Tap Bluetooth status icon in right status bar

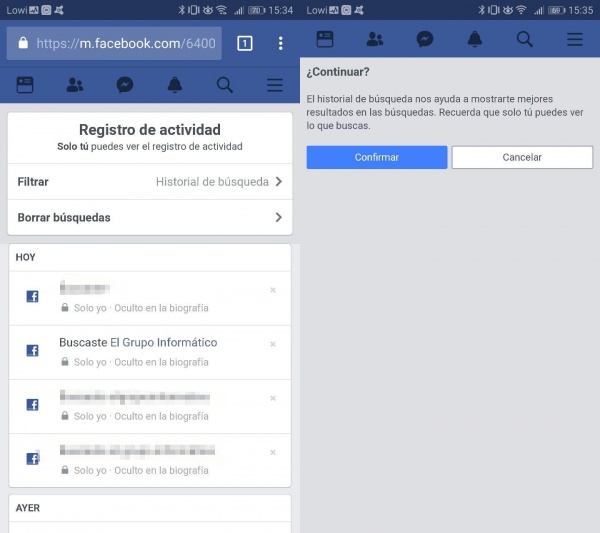click(481, 10)
